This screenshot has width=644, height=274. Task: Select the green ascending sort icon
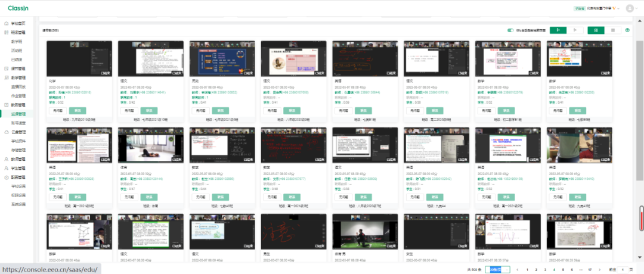point(557,30)
